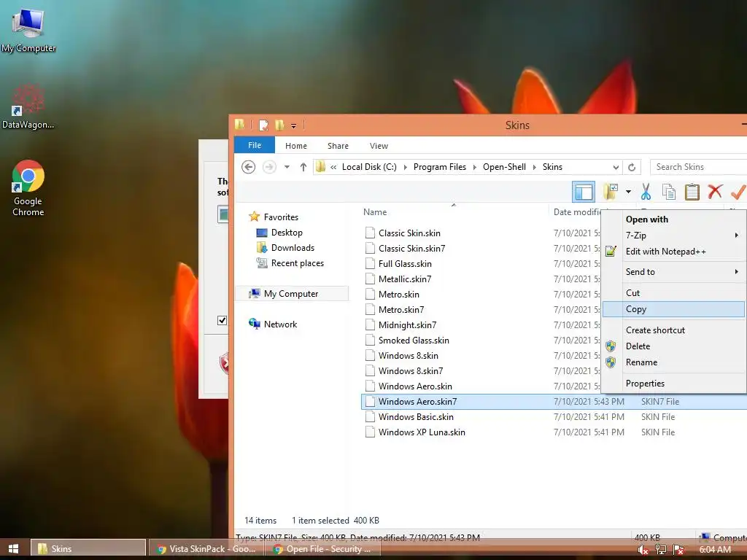This screenshot has height=560, width=747.
Task: Choose Rename from the context menu
Action: click(x=673, y=362)
